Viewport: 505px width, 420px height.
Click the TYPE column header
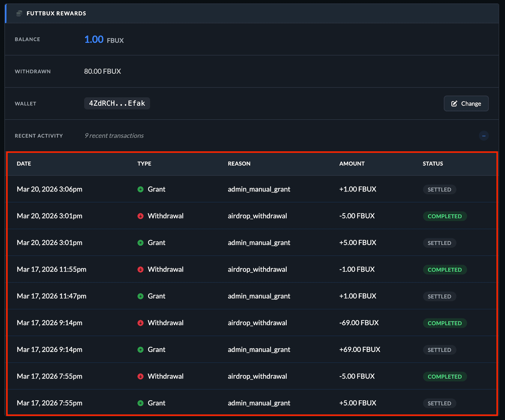(x=144, y=163)
